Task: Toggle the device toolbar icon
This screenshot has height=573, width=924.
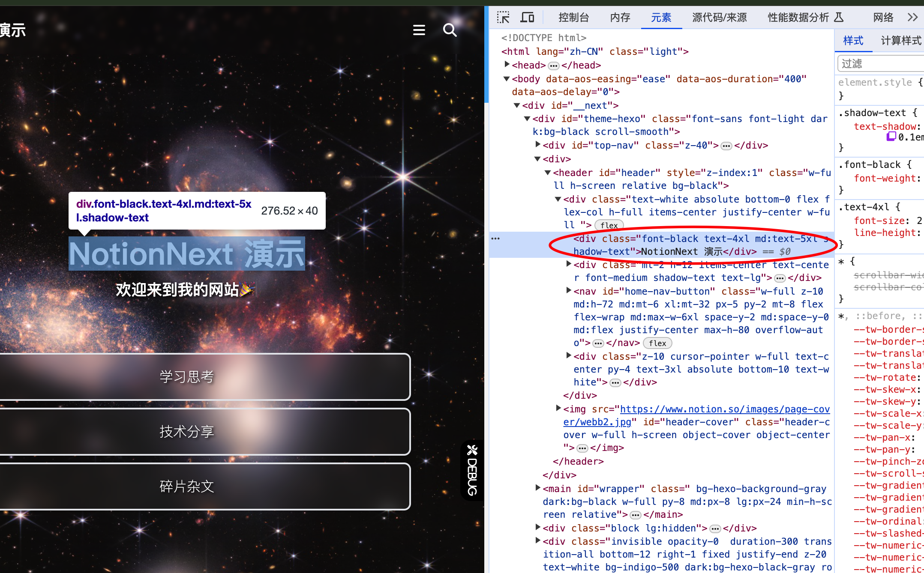Action: pyautogui.click(x=527, y=18)
